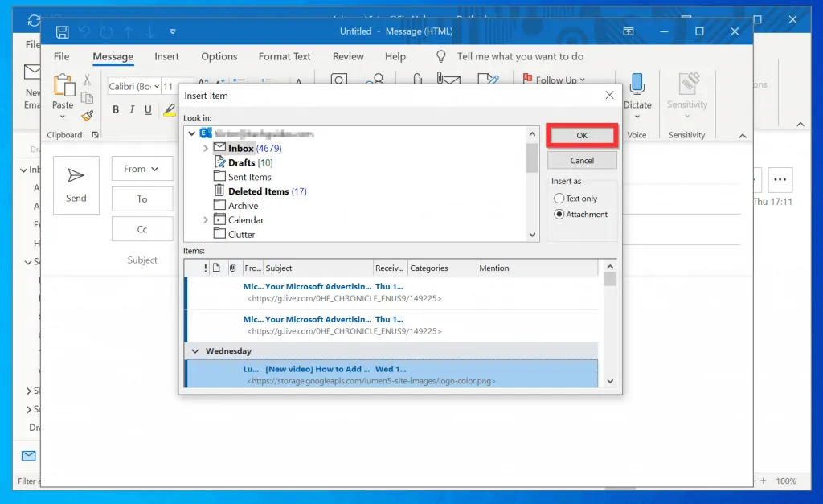
Task: Open the Insert ribbon tab
Action: tap(166, 56)
